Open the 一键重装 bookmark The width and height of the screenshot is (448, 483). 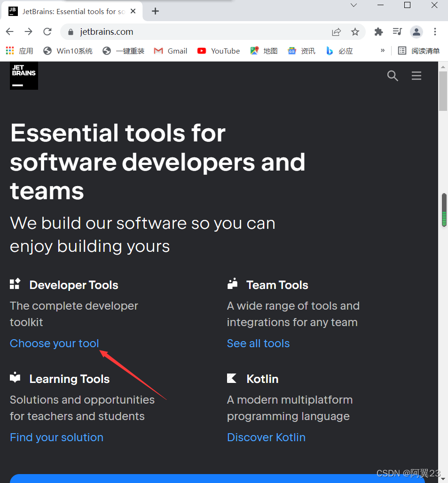(123, 51)
